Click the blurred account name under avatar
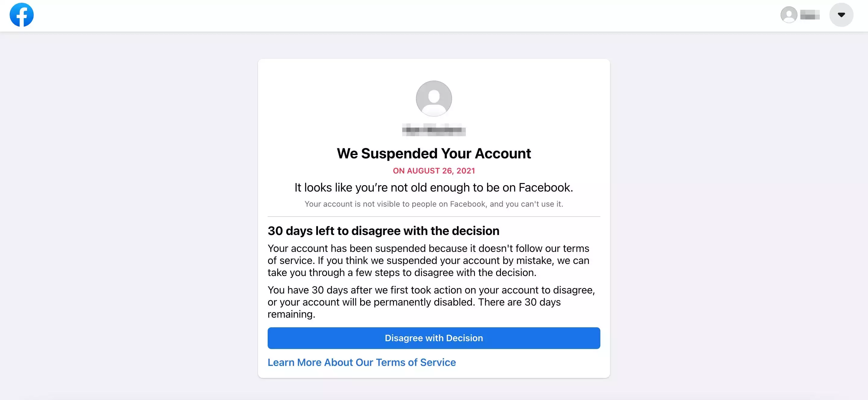 [x=434, y=130]
